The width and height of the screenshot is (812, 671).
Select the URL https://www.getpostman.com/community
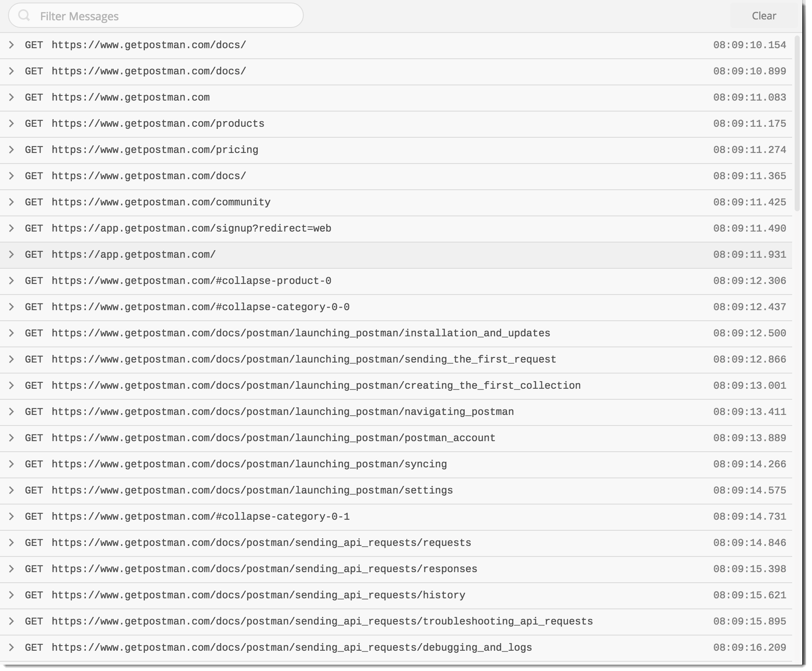[x=161, y=202]
